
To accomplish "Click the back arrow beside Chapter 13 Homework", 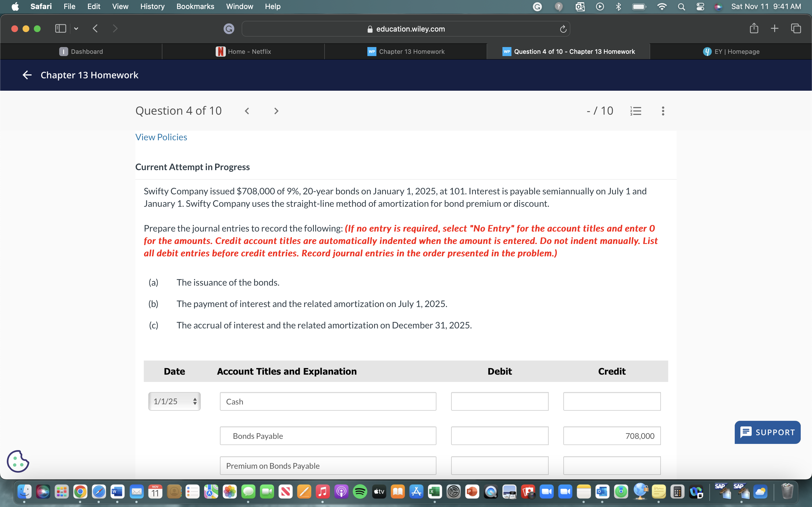I will pos(27,75).
